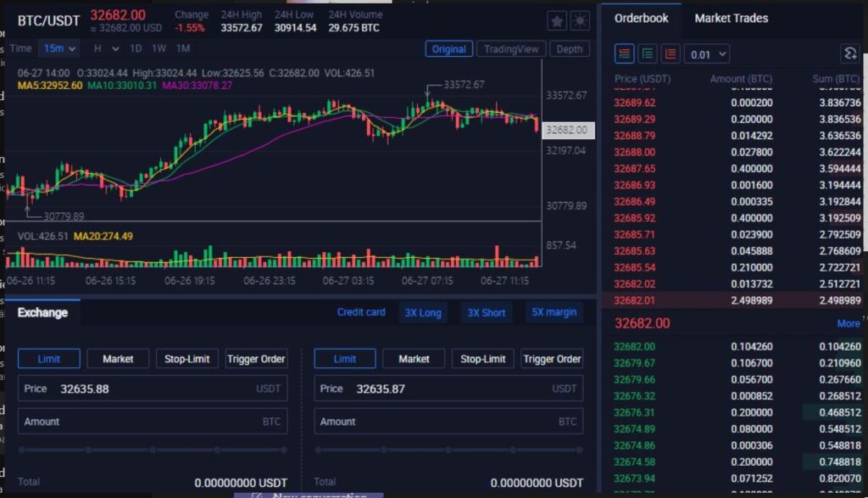Viewport: 868px width, 498px height.
Task: Click the buy Amount BTC field
Action: coord(153,422)
